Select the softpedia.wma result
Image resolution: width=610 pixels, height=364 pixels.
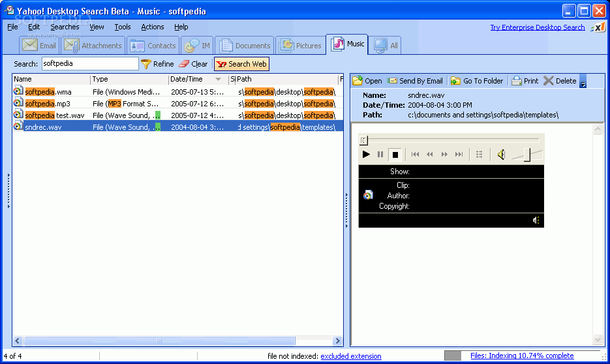[178, 92]
